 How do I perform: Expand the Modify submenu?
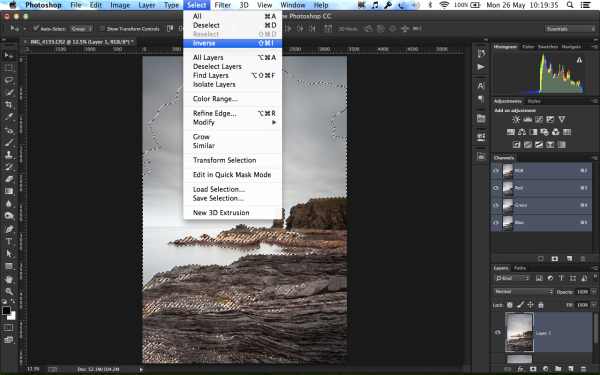(233, 122)
